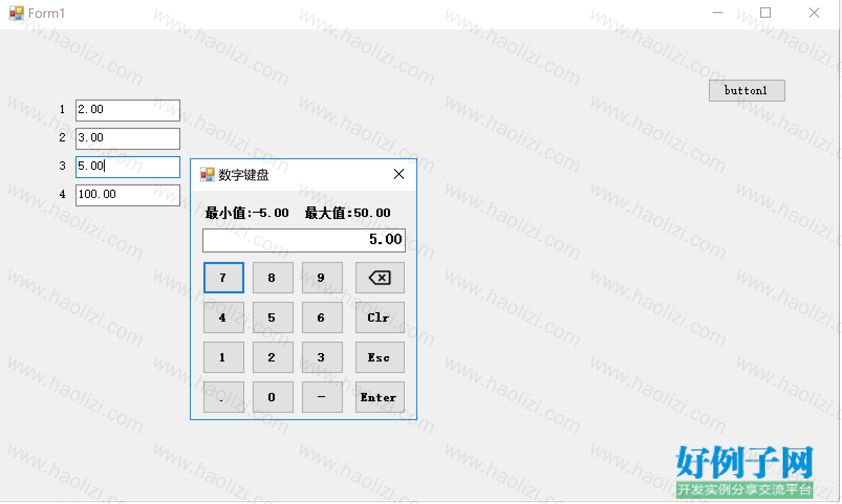The height and width of the screenshot is (504, 842).
Task: Tap the 6 key
Action: (322, 317)
